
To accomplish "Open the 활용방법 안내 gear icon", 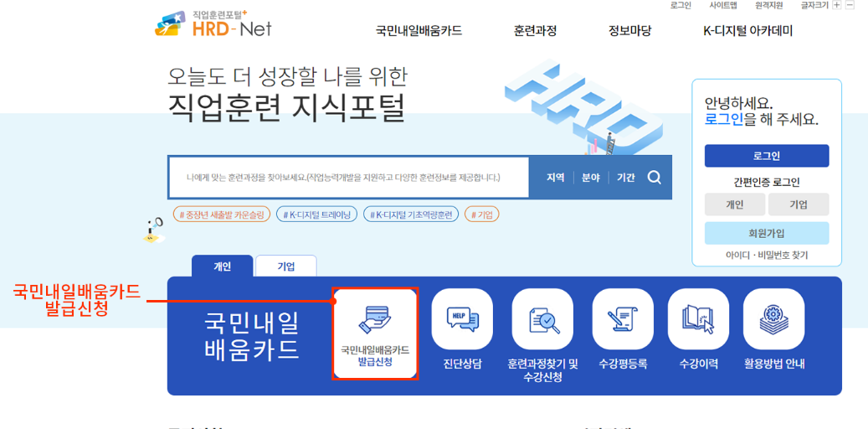I will pyautogui.click(x=774, y=318).
